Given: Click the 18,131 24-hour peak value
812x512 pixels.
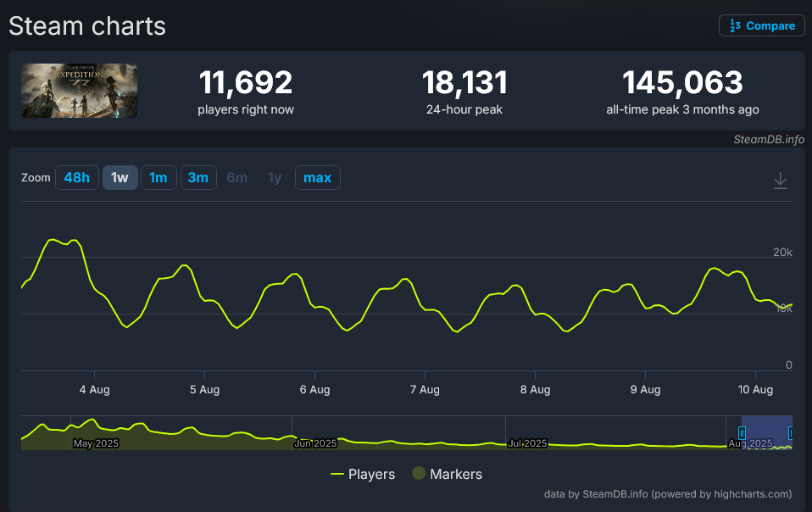Looking at the screenshot, I should click(x=464, y=83).
